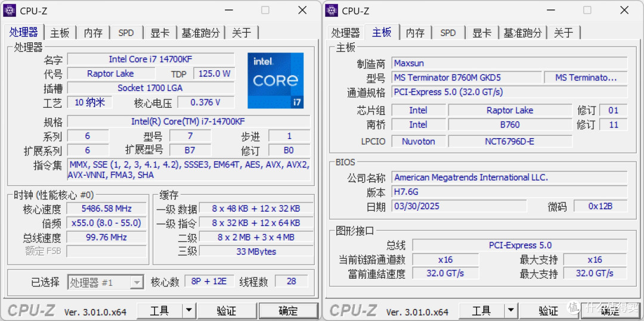This screenshot has width=644, height=321.
Task: Click 工具 button in right window
Action: point(482,311)
